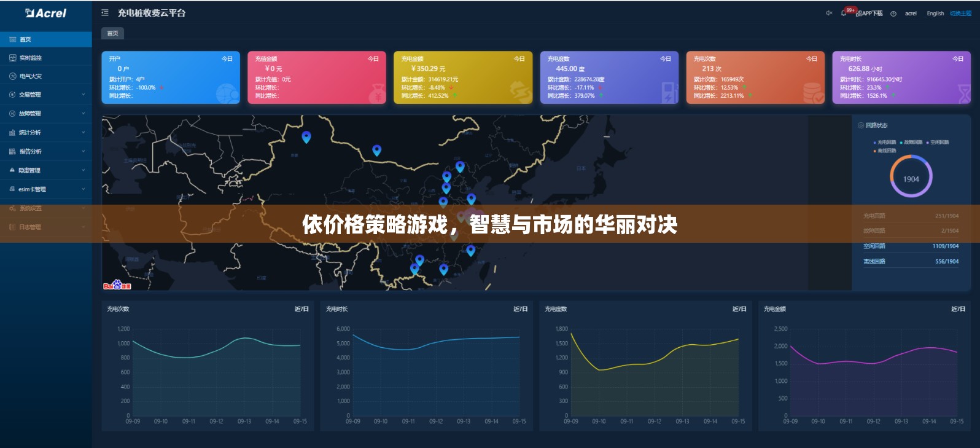Click the 626.88 小时 value on the purple card
The width and height of the screenshot is (980, 448).
[865, 69]
